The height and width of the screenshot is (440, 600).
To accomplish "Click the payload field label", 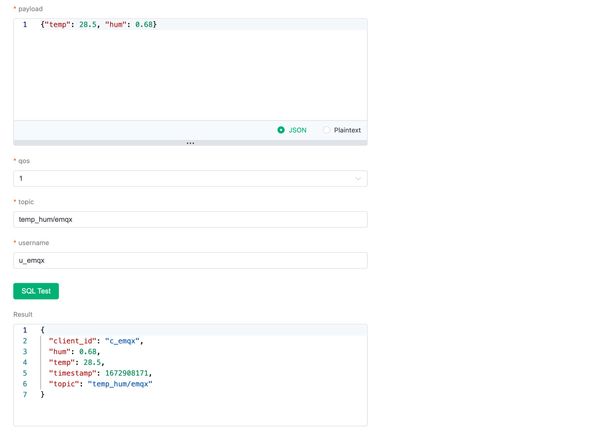I will coord(29,9).
